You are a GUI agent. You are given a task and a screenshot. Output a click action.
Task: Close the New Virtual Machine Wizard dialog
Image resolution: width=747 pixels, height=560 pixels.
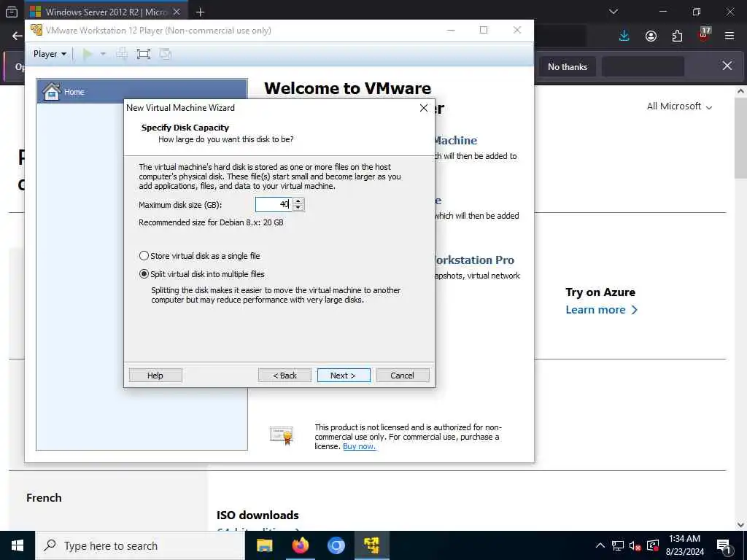click(424, 108)
